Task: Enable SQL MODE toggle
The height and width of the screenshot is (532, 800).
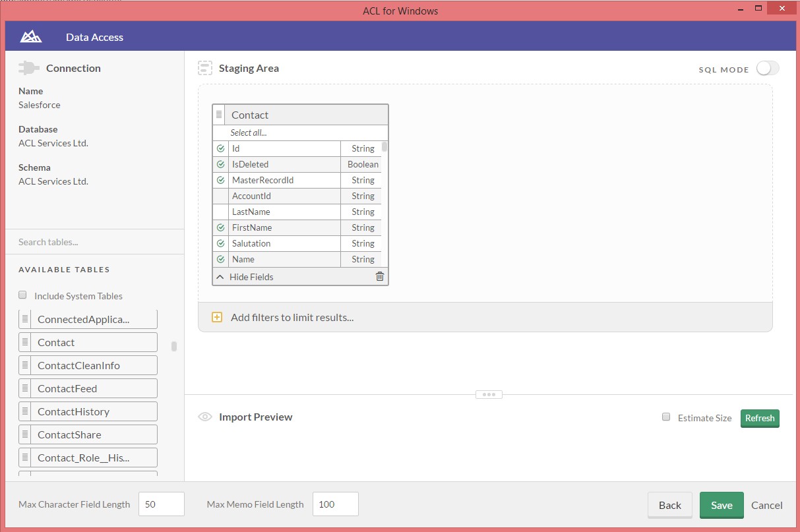Action: (x=767, y=68)
